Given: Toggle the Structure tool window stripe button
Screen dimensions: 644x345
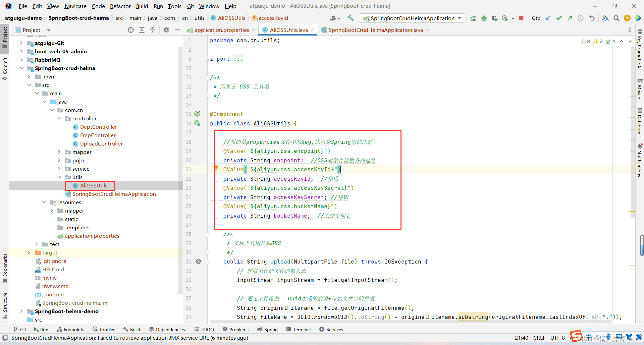Looking at the screenshot, I should [x=5, y=305].
